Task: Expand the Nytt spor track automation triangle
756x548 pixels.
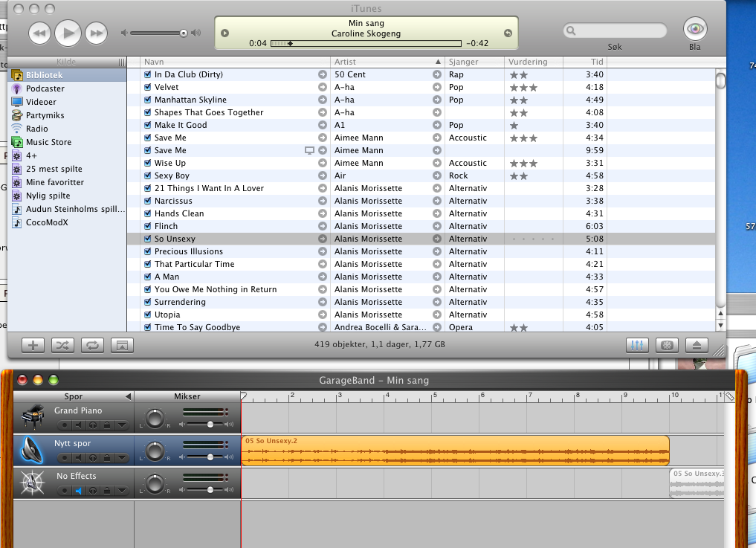Action: tap(121, 458)
